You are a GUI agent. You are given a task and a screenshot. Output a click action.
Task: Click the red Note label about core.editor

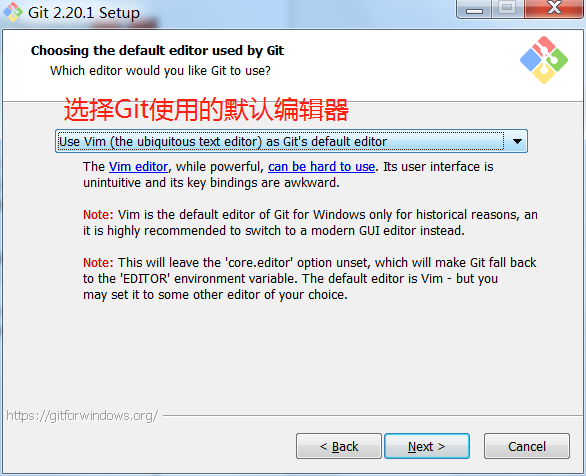click(x=98, y=263)
